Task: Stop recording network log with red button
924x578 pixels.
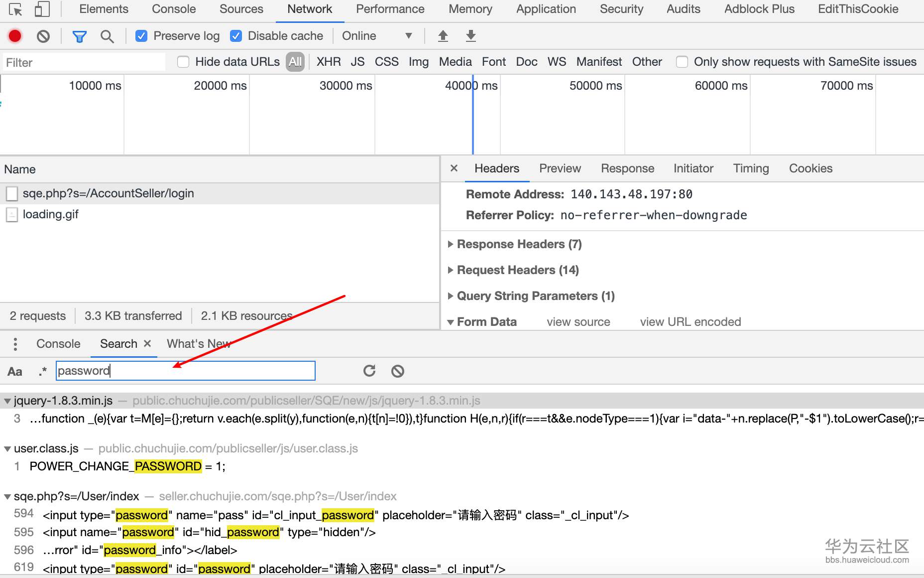Action: (x=15, y=36)
